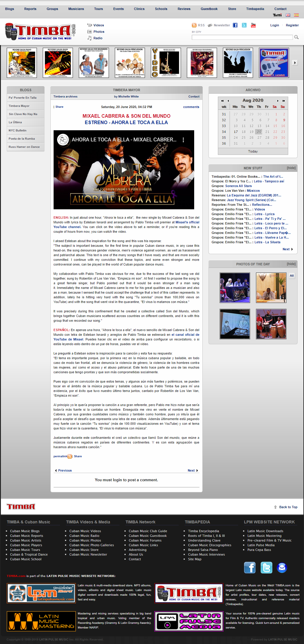Open Pura Cepa Bass footer link
The image size is (304, 644).
(259, 550)
